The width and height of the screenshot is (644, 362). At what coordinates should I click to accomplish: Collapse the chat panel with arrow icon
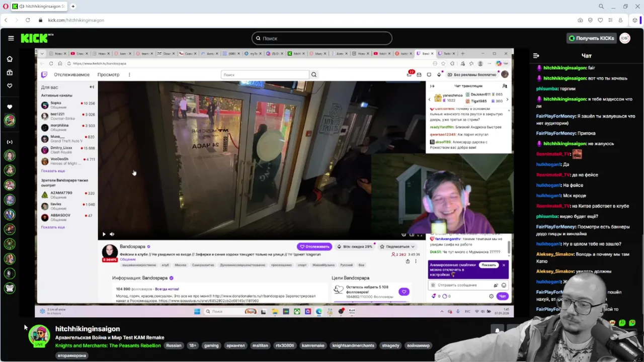(x=536, y=56)
